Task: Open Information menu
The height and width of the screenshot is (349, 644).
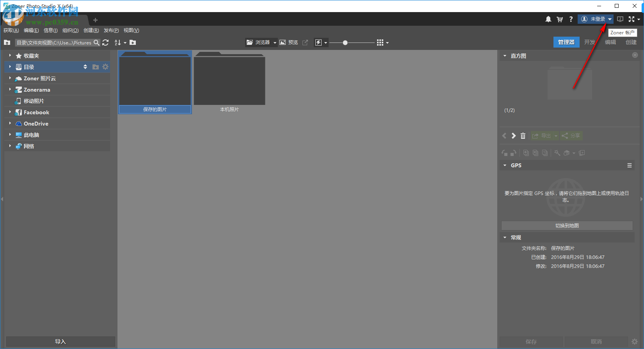Action: click(x=51, y=30)
